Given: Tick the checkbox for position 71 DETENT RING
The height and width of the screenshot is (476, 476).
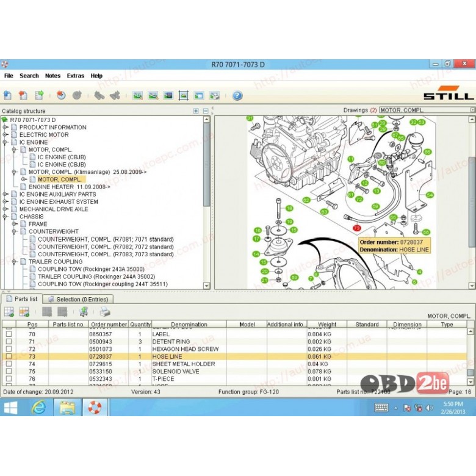Looking at the screenshot, I should pos(9,341).
